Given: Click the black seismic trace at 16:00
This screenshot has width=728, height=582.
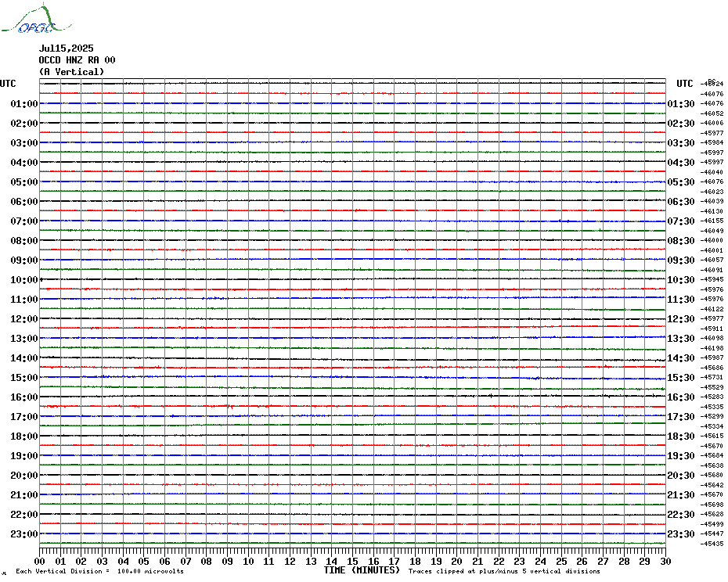Looking at the screenshot, I should click(353, 397).
